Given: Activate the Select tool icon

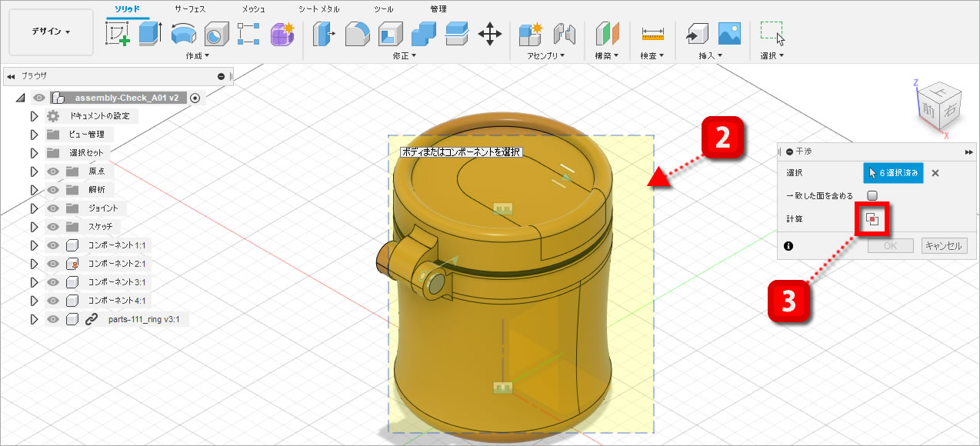Looking at the screenshot, I should pos(772,34).
